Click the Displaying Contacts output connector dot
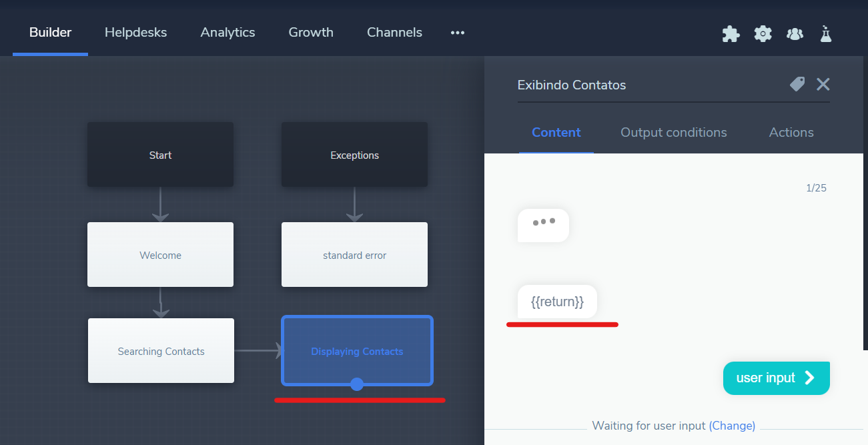This screenshot has height=445, width=868. click(x=357, y=384)
